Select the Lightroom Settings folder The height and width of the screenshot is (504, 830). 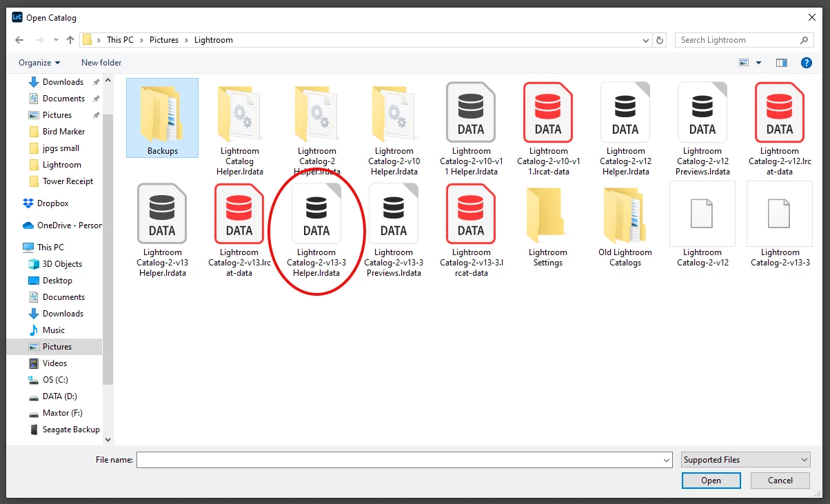(x=548, y=227)
